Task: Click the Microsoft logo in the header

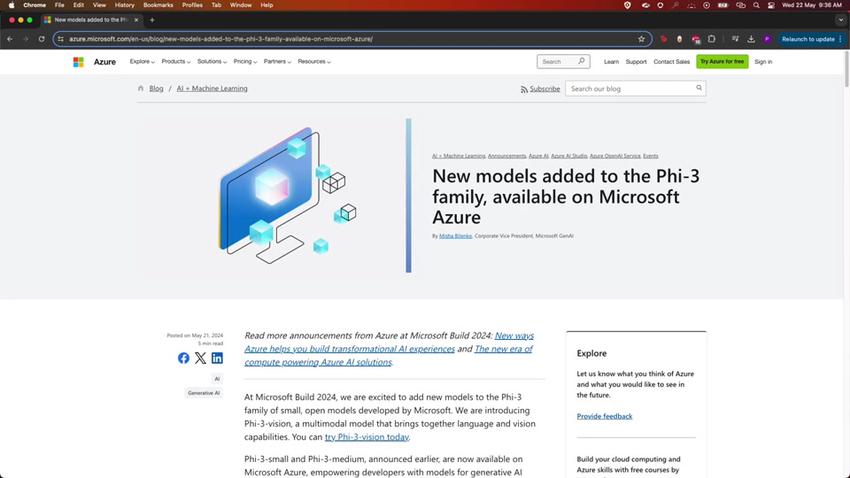Action: point(78,62)
